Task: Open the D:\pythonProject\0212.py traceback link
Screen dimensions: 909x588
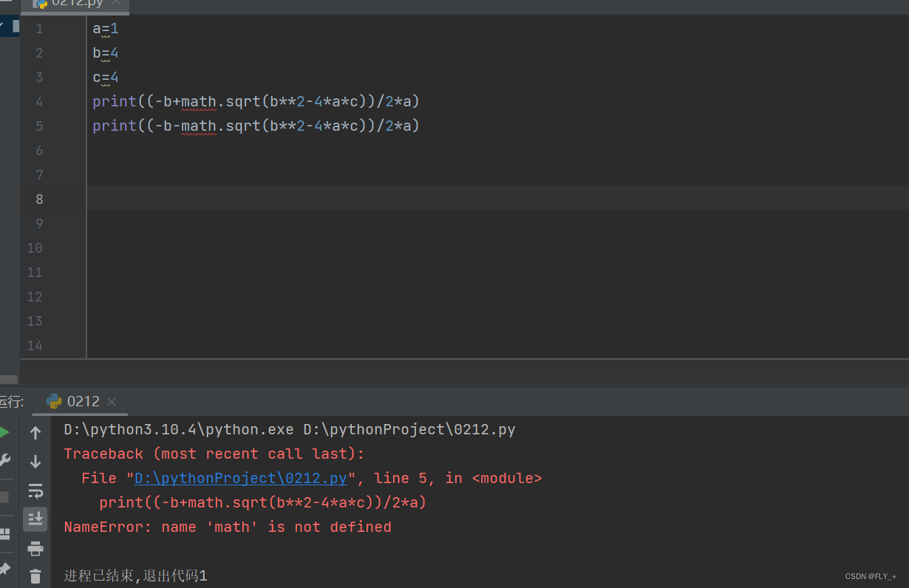Action: (x=239, y=478)
